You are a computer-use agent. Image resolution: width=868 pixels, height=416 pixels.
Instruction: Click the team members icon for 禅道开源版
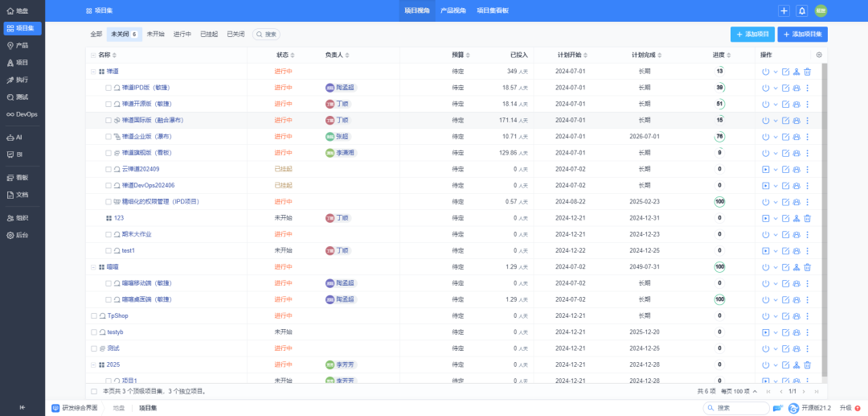click(796, 104)
